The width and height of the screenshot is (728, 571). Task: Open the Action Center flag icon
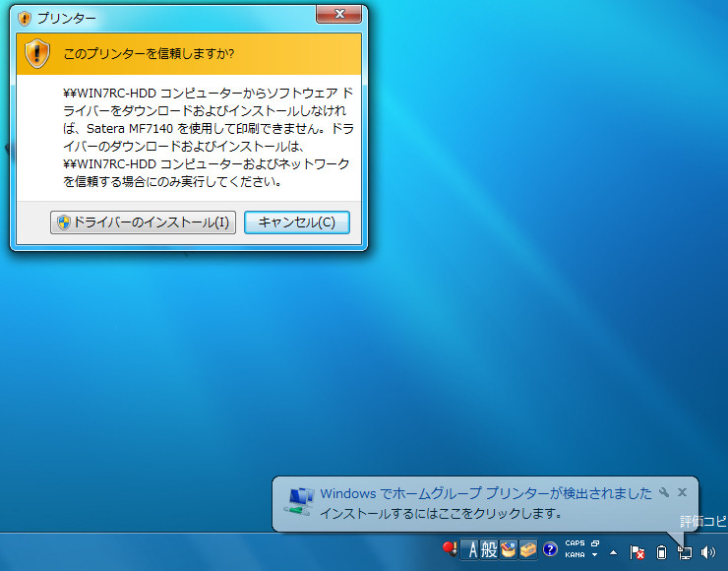coord(637,552)
